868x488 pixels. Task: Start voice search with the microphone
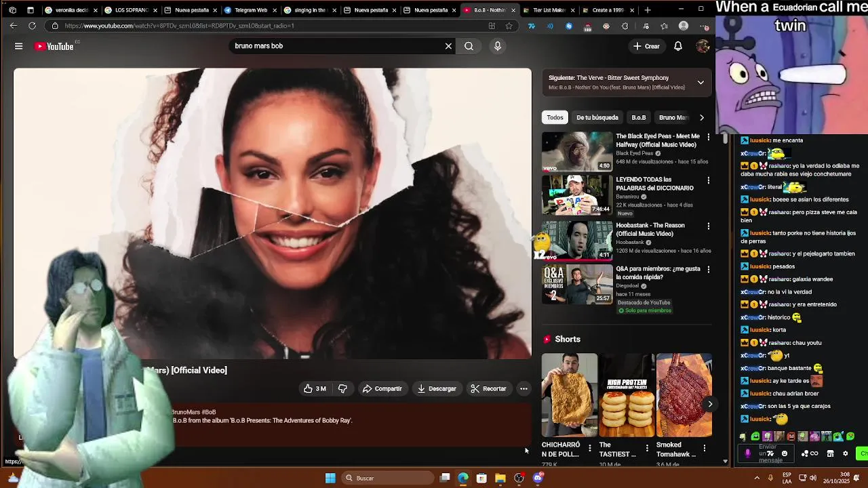(x=498, y=46)
